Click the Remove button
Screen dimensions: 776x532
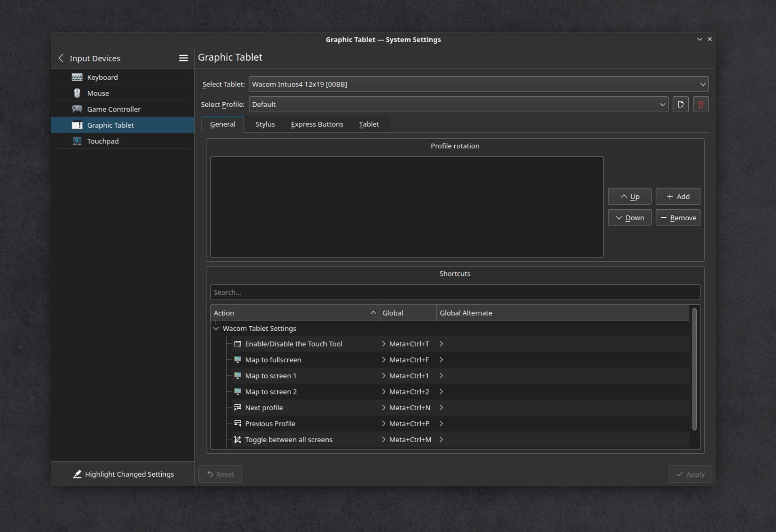point(678,218)
